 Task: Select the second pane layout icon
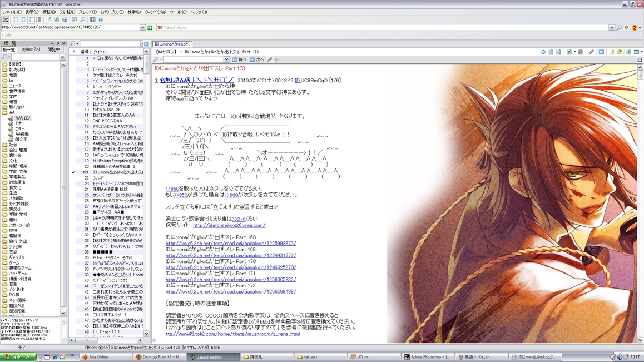(x=23, y=19)
